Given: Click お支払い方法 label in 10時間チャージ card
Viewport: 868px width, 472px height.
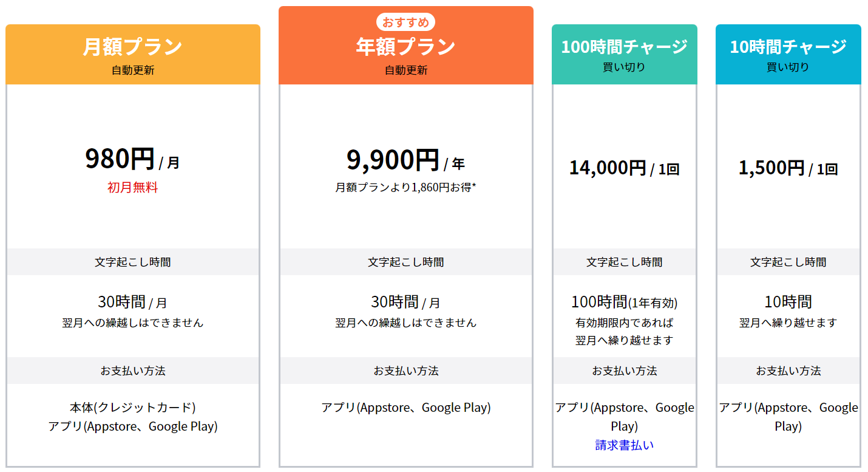Looking at the screenshot, I should pyautogui.click(x=788, y=371).
